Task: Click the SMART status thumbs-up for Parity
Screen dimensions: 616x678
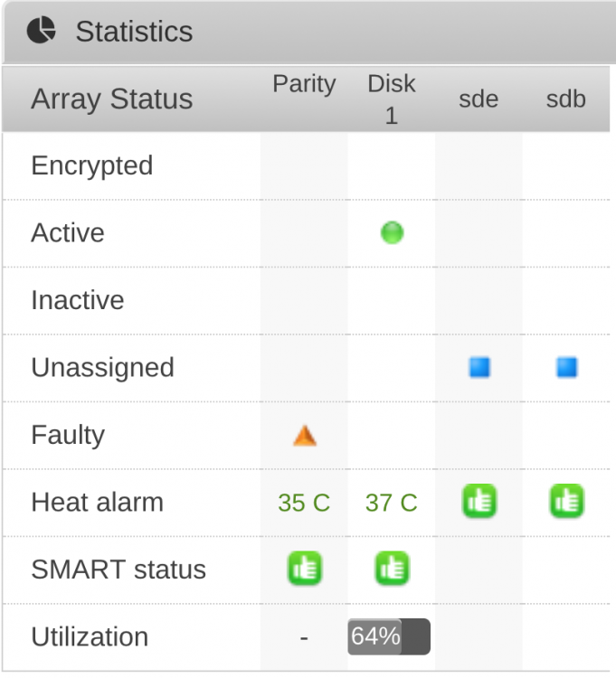Action: tap(305, 569)
